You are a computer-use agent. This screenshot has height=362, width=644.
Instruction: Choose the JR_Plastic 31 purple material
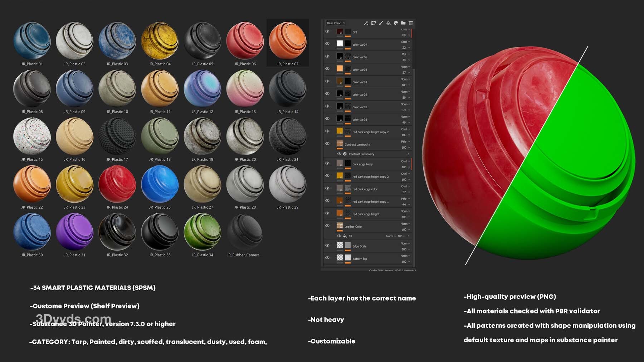[x=74, y=232]
